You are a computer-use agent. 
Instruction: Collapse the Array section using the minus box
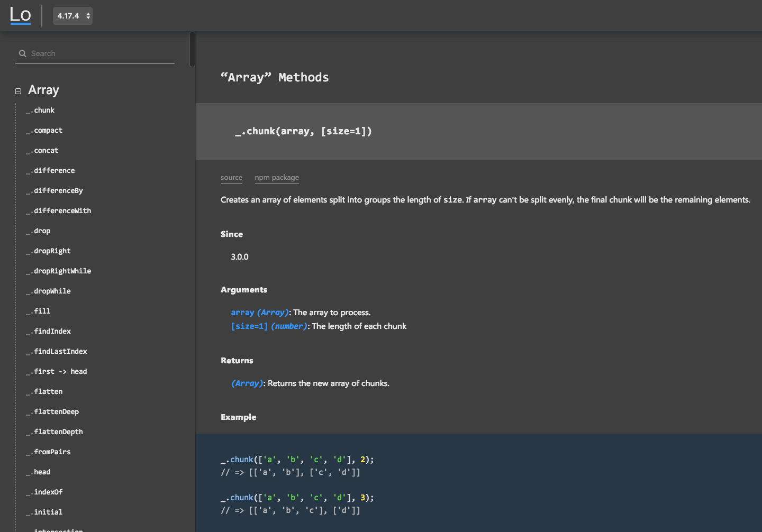point(17,91)
